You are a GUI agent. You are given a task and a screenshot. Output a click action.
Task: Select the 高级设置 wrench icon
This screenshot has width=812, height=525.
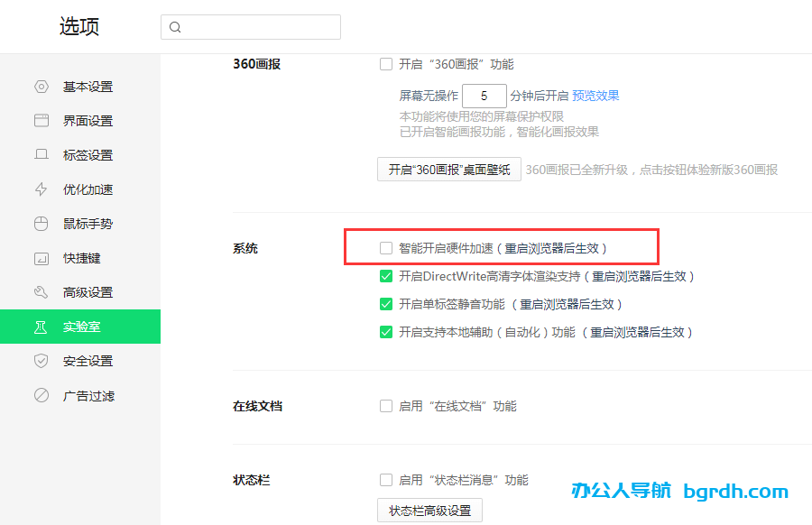[x=41, y=292]
